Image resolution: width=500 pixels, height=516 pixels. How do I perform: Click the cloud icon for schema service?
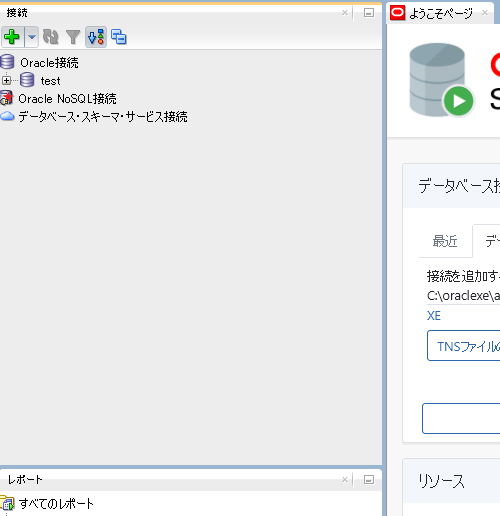tap(7, 116)
